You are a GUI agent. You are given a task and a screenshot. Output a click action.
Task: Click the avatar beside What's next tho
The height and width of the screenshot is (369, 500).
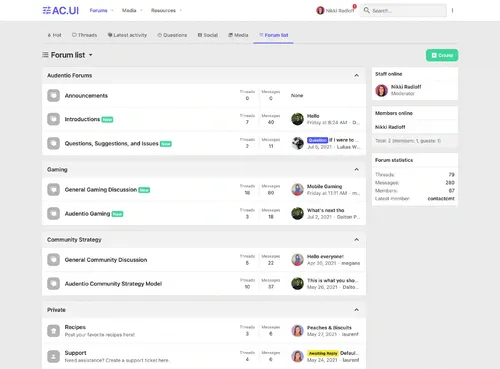297,214
